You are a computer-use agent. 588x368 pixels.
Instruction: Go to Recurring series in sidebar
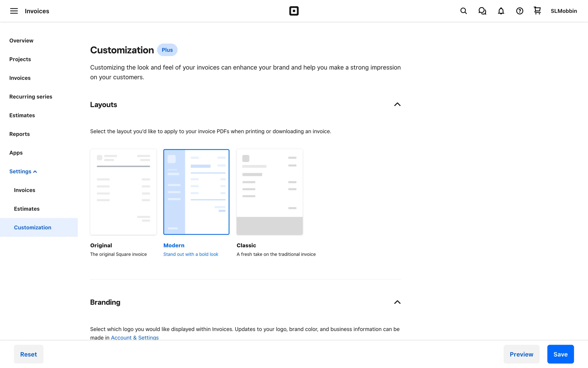pyautogui.click(x=31, y=97)
